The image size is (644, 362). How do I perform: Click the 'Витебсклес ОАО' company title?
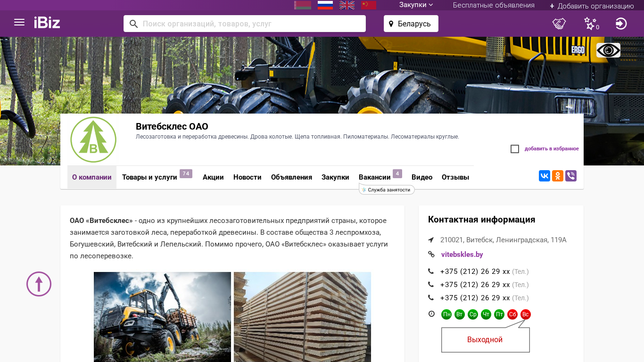[172, 126]
